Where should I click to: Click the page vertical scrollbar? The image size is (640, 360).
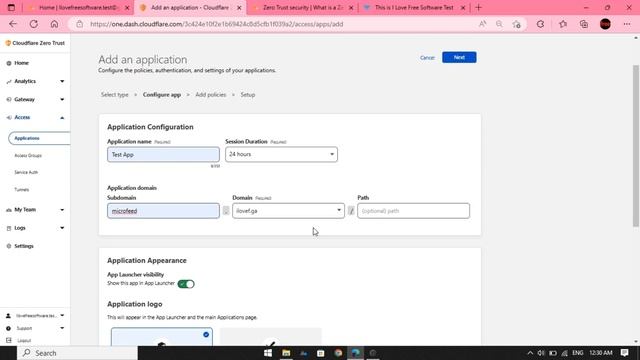[x=636, y=146]
